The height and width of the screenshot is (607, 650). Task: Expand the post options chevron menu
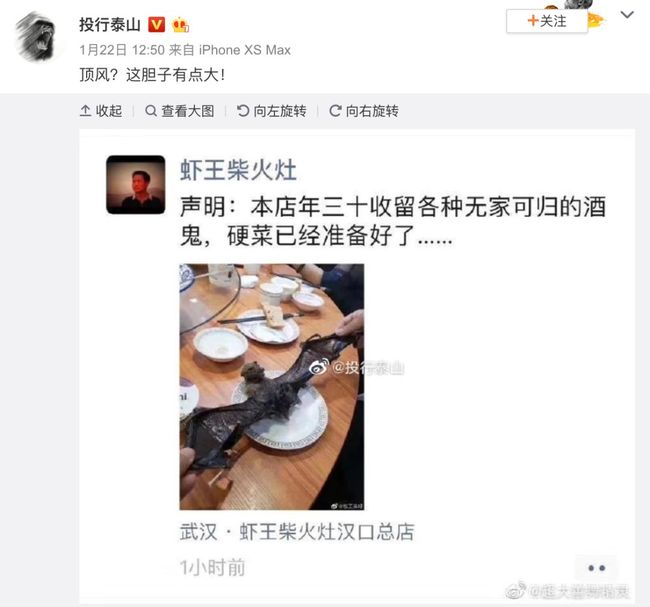point(627,15)
